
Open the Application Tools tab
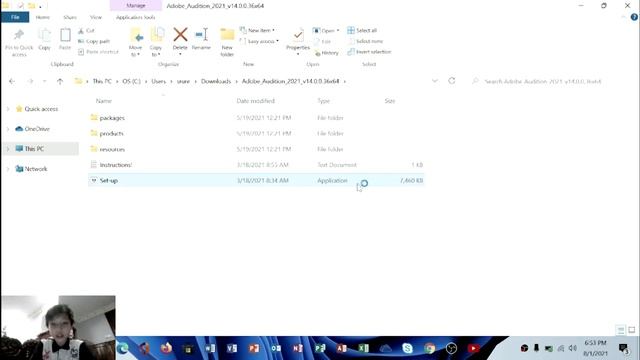(136, 17)
